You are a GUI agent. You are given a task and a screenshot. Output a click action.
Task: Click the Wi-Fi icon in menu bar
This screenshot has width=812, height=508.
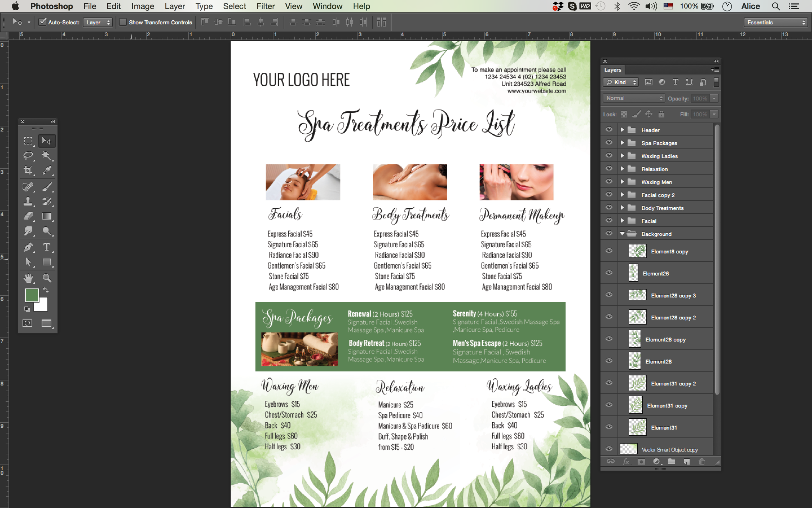(633, 6)
